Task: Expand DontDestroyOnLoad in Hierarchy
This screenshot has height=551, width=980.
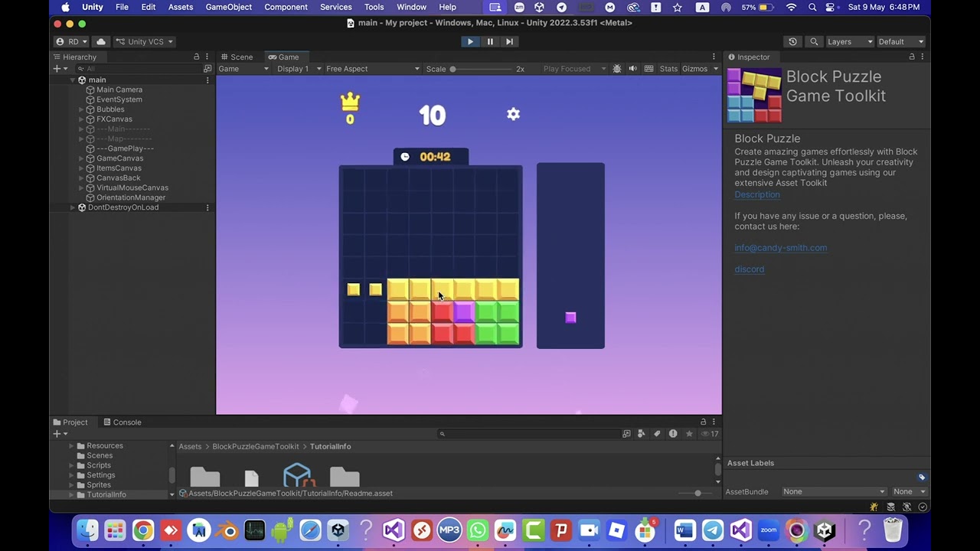Action: tap(73, 207)
